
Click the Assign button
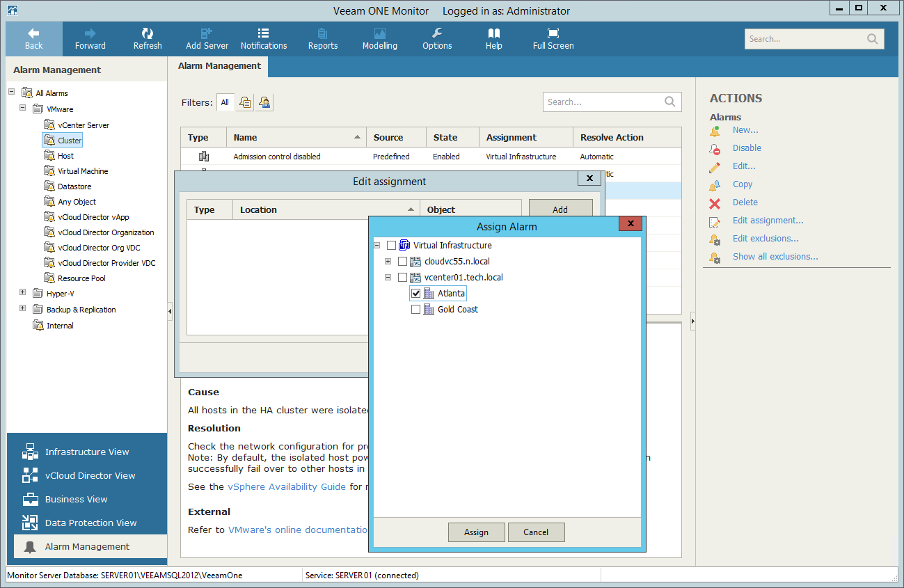477,532
